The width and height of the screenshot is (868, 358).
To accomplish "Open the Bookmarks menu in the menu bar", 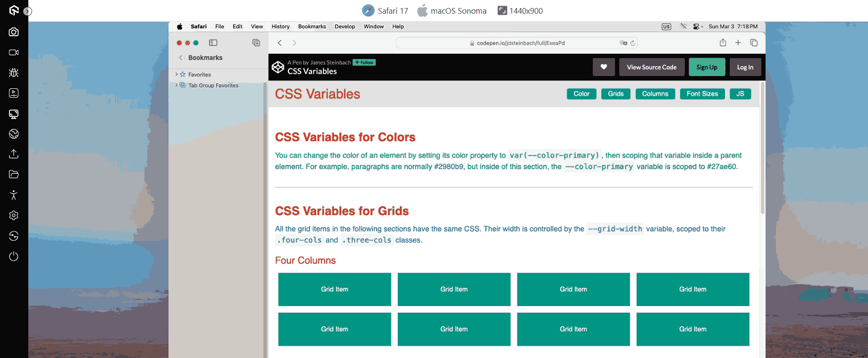I will point(312,26).
